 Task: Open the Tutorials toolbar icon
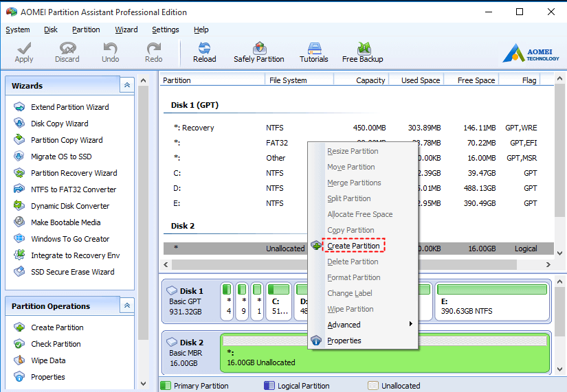pyautogui.click(x=314, y=52)
